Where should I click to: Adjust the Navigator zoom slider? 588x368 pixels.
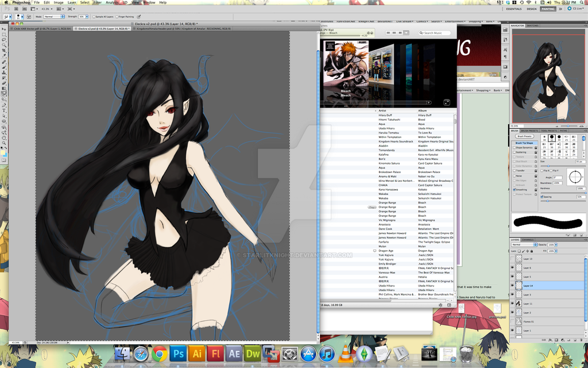tap(568, 126)
